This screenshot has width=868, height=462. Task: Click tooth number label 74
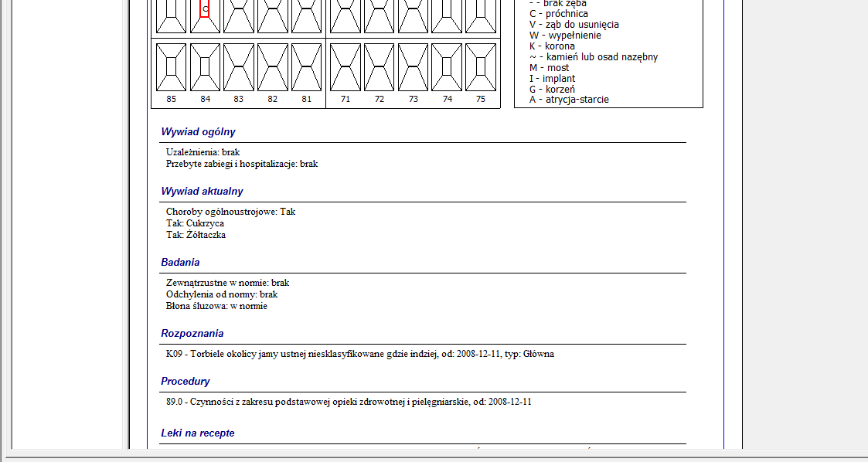coord(447,99)
